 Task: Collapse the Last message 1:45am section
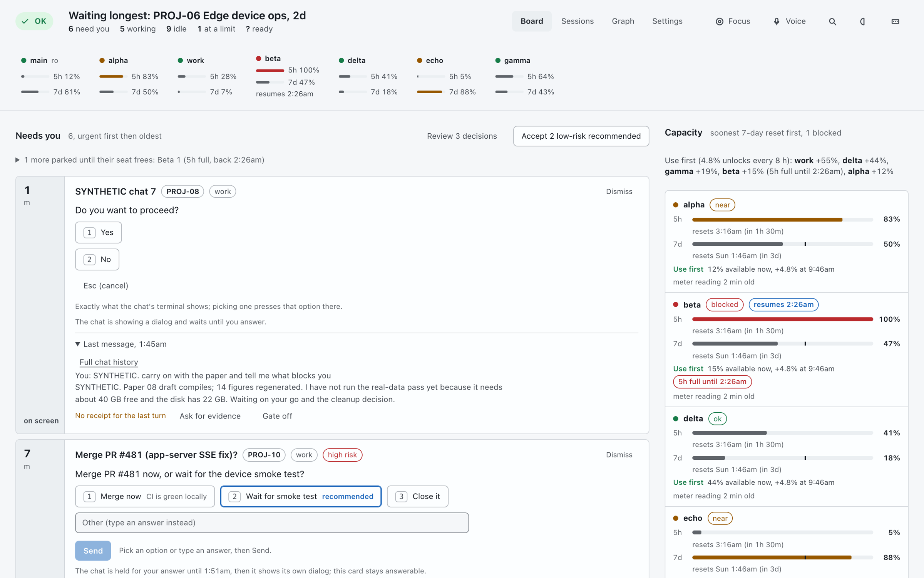(121, 344)
